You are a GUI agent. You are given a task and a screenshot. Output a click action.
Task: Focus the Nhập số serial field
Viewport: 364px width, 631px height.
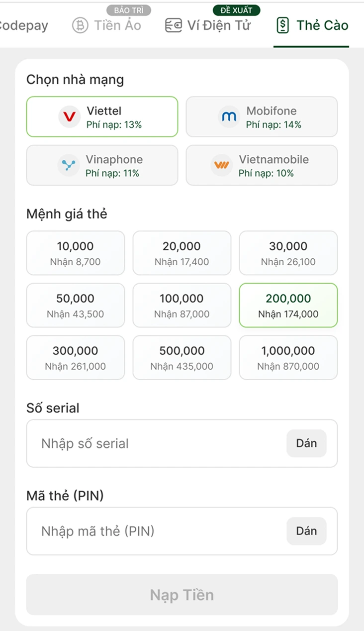182,443
